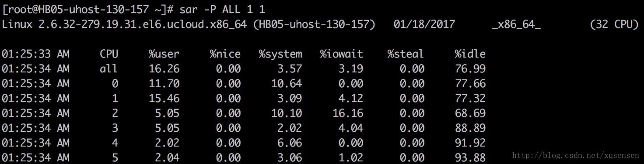Viewport: 644px width, 164px height.
Task: Select %user value '11.70' for CPU 0
Action: point(164,84)
